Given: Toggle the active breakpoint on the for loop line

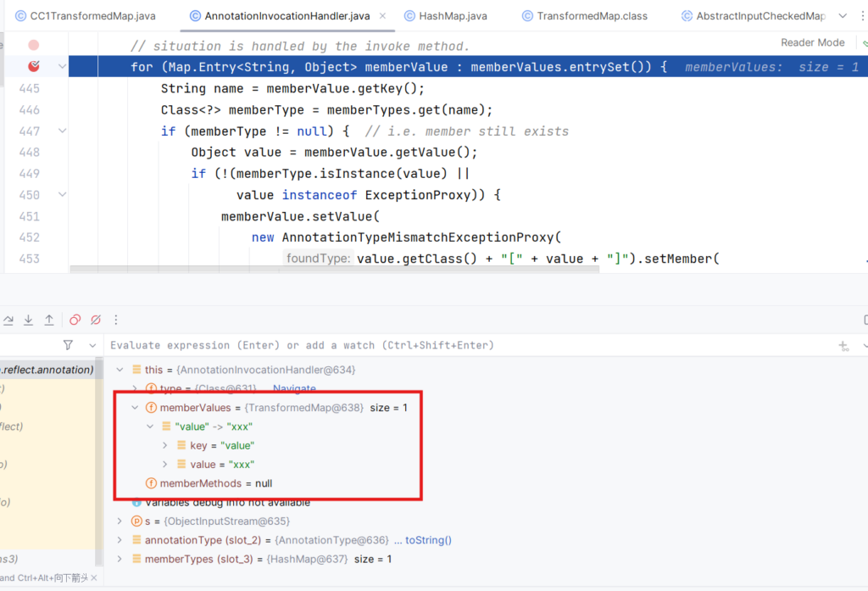Looking at the screenshot, I should point(34,66).
